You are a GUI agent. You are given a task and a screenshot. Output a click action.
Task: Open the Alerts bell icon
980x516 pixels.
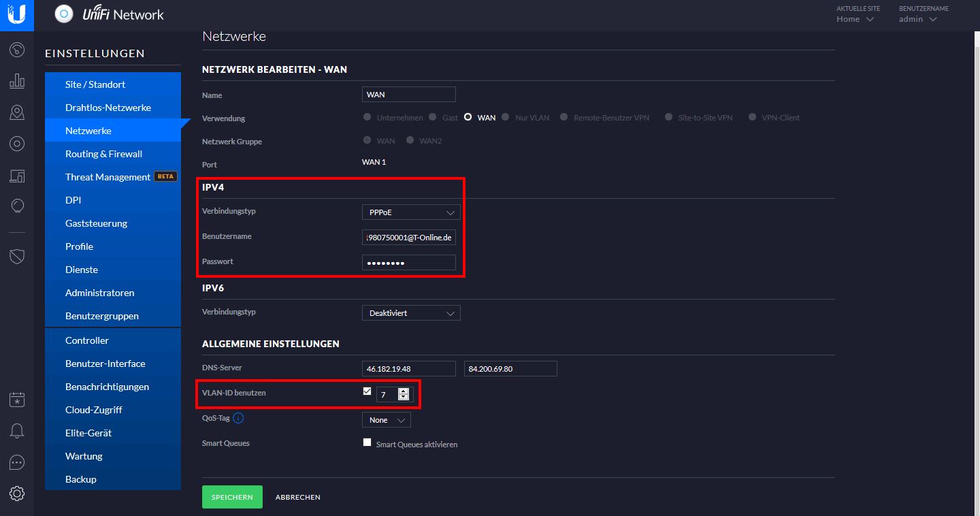(x=17, y=431)
